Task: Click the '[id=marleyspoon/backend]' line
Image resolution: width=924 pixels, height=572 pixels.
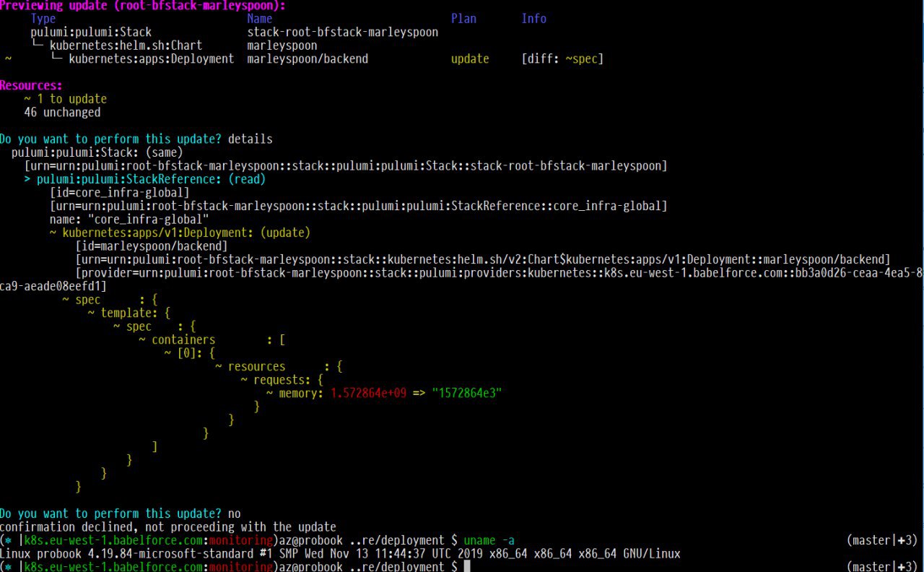Action: point(152,246)
